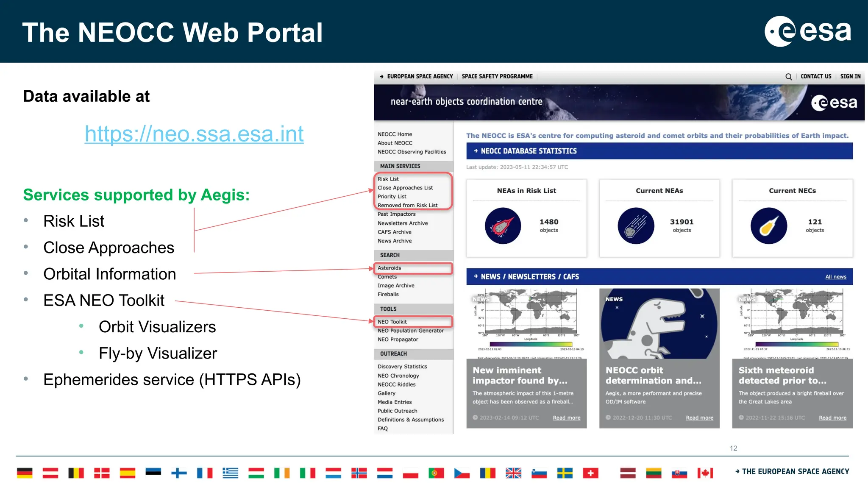Open Definitions & Assumptions
868x487 pixels.
coord(411,420)
